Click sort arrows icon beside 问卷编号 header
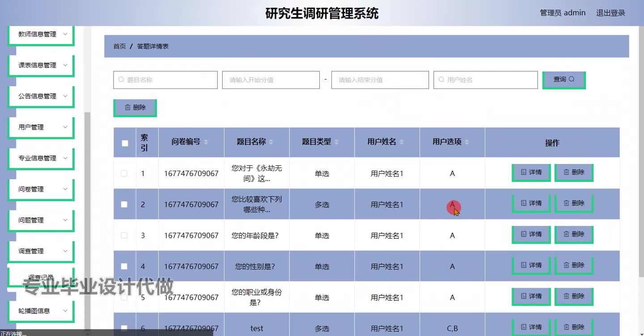 [206, 142]
